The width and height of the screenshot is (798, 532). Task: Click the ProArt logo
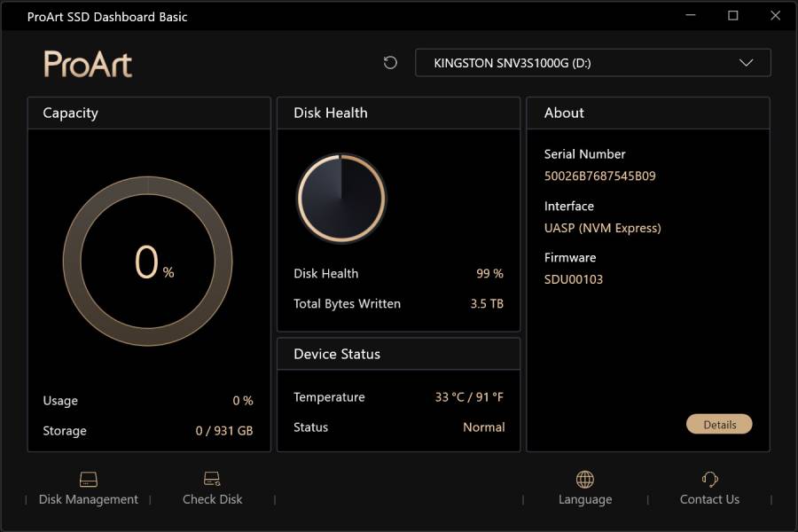coord(88,64)
